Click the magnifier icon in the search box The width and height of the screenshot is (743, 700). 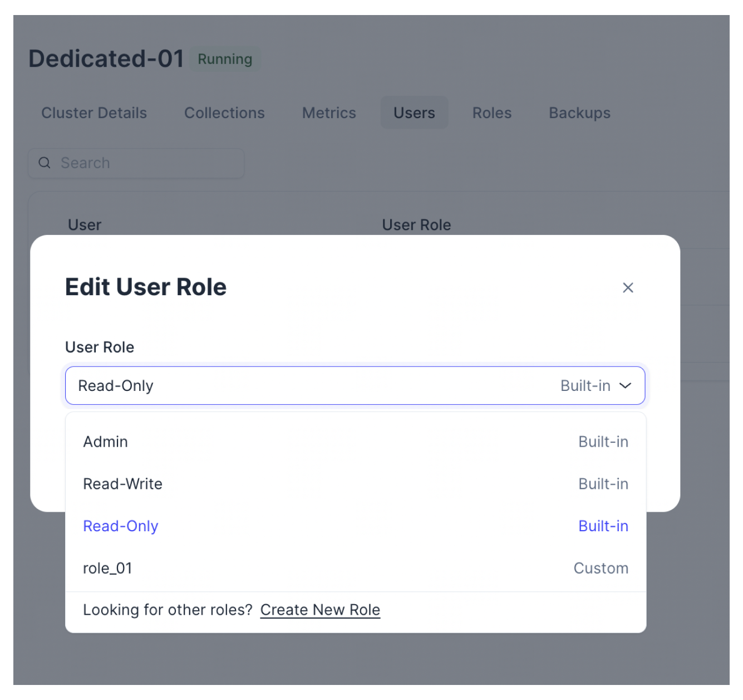45,163
